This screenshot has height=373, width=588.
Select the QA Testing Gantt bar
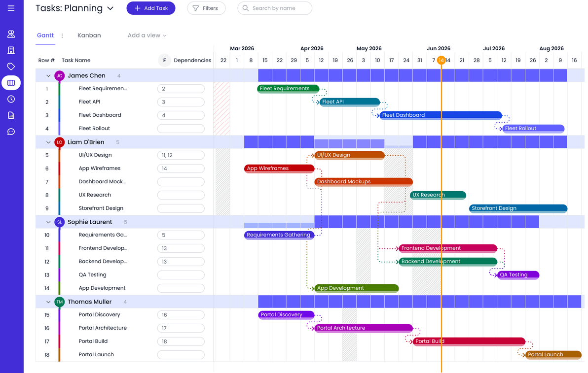tap(518, 275)
